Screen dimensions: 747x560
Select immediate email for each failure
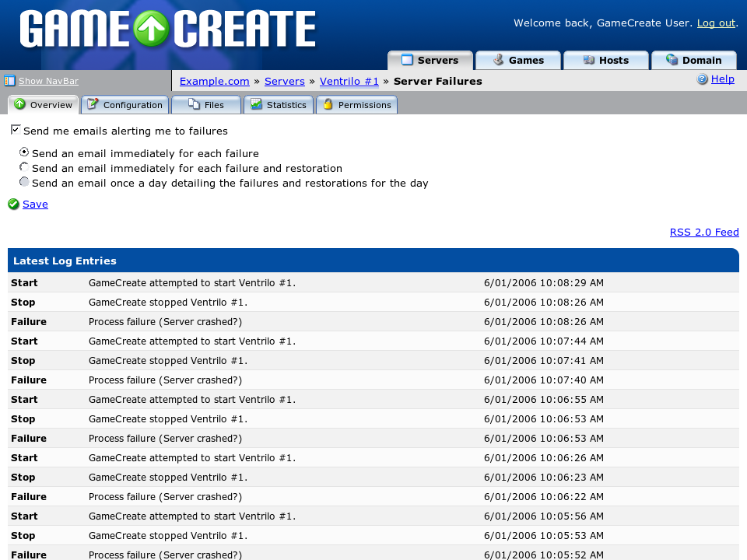tap(24, 152)
